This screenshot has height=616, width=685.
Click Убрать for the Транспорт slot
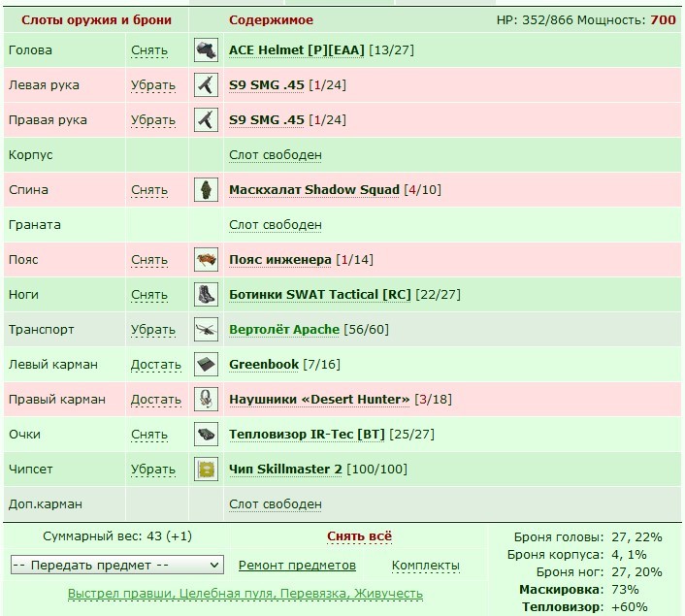pos(153,330)
